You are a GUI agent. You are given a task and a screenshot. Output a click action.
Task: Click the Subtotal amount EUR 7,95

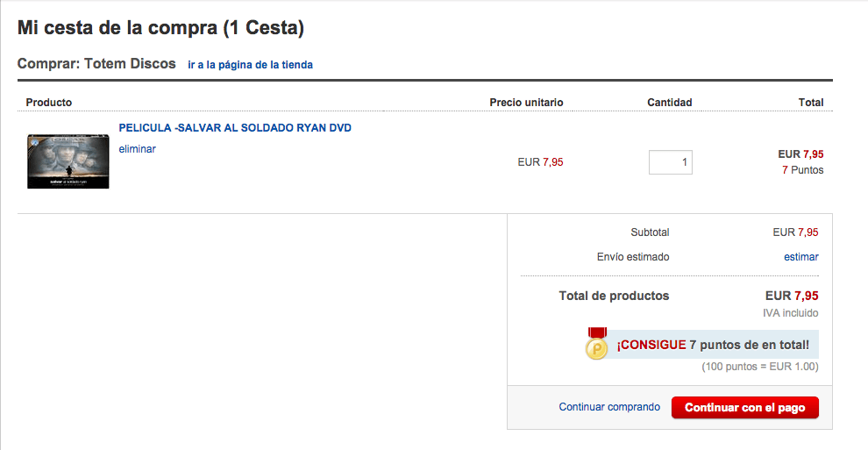tap(795, 232)
